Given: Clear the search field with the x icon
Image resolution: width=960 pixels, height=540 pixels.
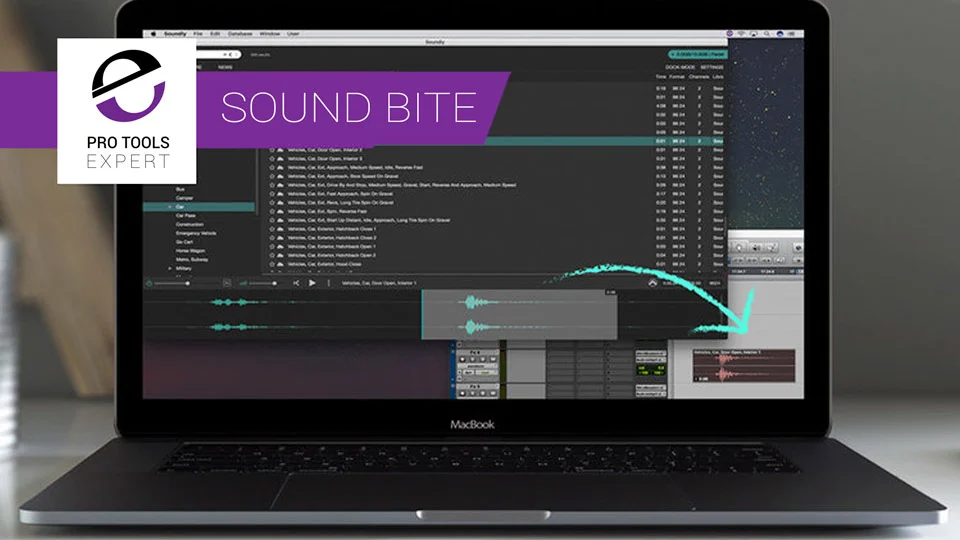Looking at the screenshot, I should (x=225, y=54).
